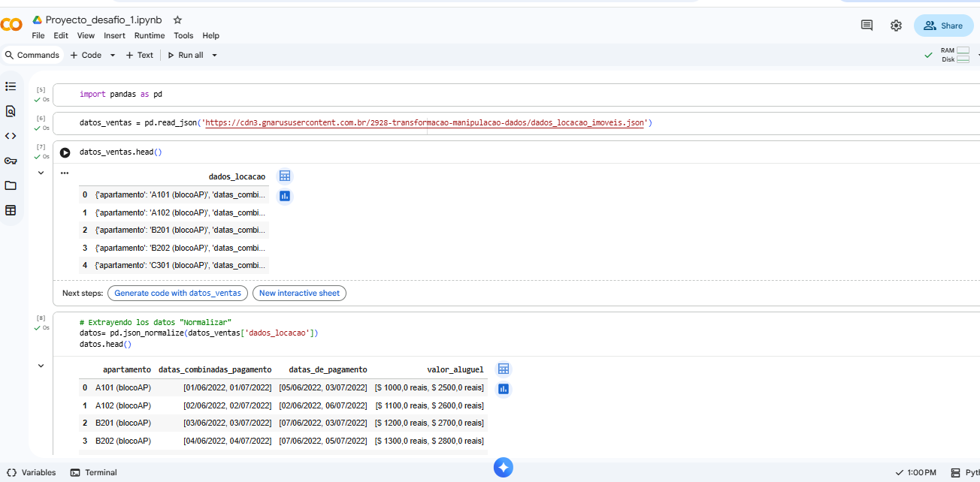Click the Share button
The image size is (980, 482).
943,26
